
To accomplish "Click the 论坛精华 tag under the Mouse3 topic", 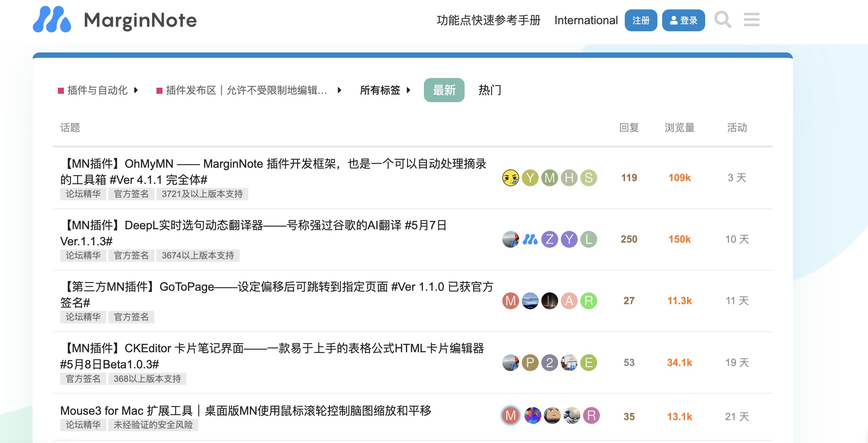I will click(x=83, y=425).
